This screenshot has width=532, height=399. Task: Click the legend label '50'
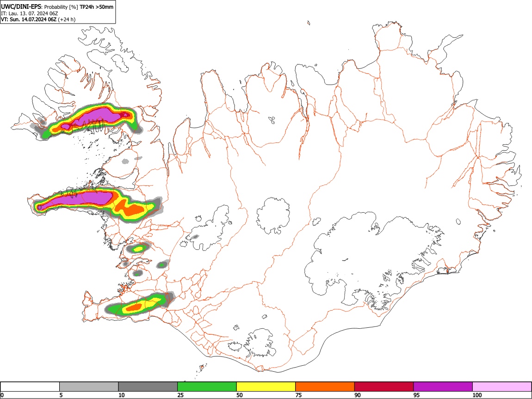coord(240,395)
